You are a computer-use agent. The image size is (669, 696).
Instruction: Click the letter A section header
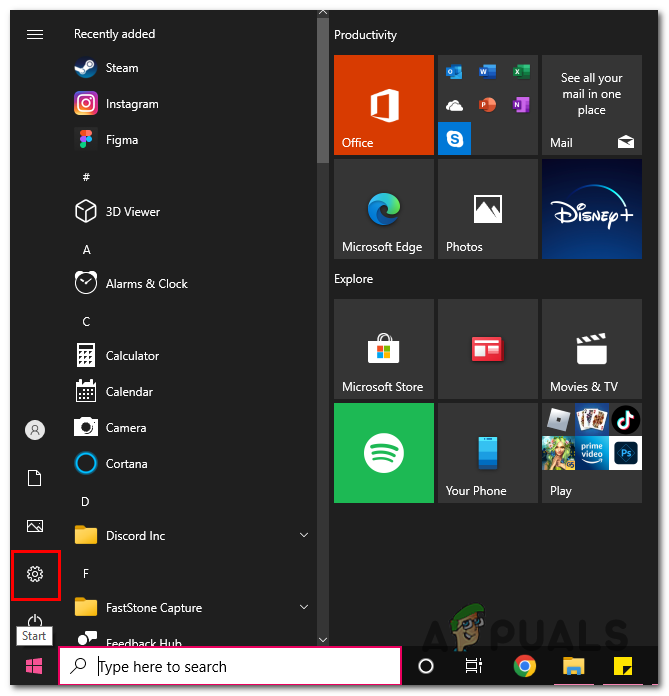pyautogui.click(x=87, y=249)
